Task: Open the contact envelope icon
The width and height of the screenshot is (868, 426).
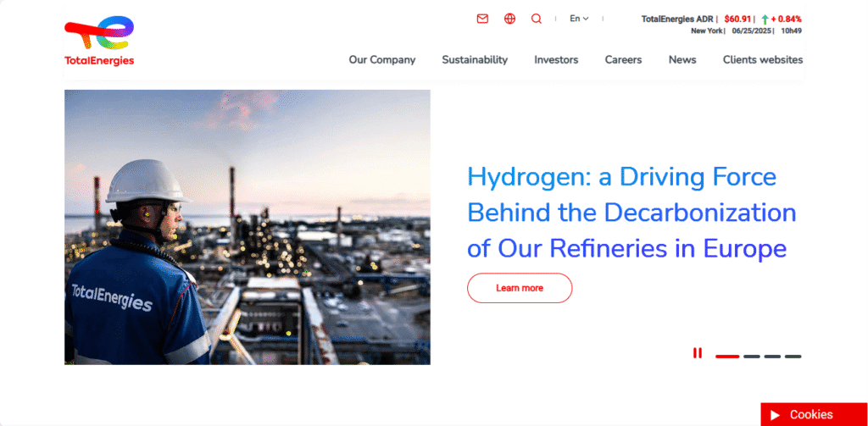Action: pyautogui.click(x=482, y=19)
